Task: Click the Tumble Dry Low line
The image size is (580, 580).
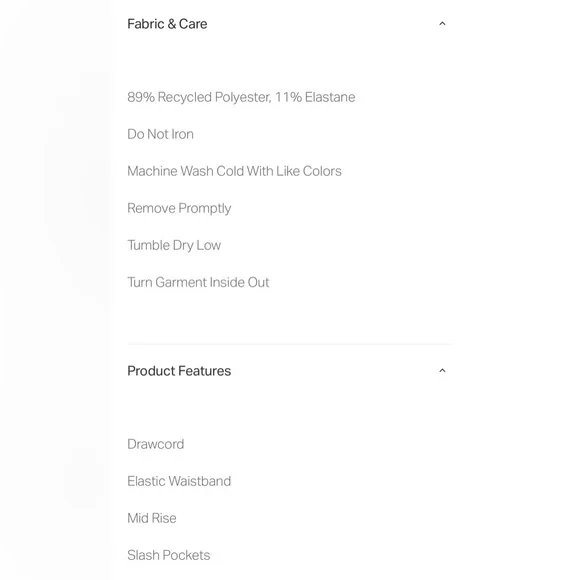Action: [x=174, y=245]
